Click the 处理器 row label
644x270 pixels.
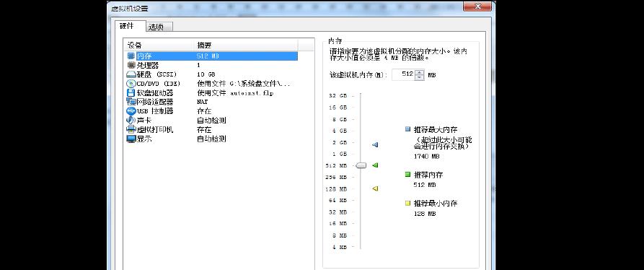(148, 66)
